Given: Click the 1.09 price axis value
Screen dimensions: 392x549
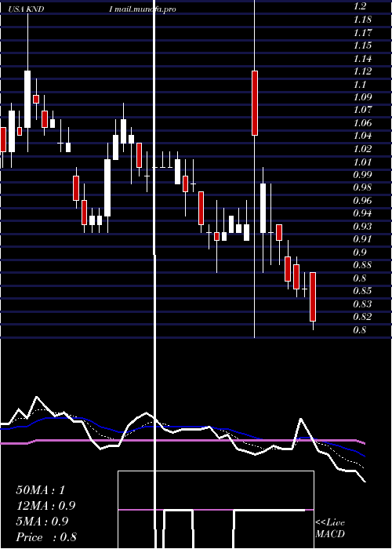Looking at the screenshot, I should point(362,97).
